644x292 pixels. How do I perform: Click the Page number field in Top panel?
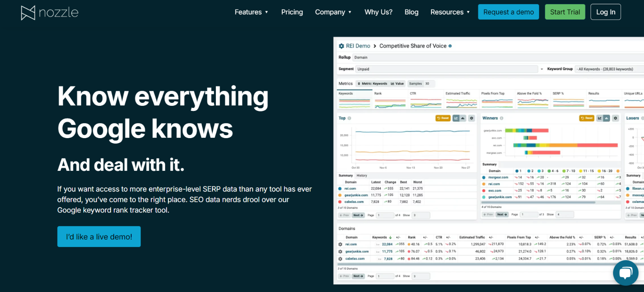(385, 215)
